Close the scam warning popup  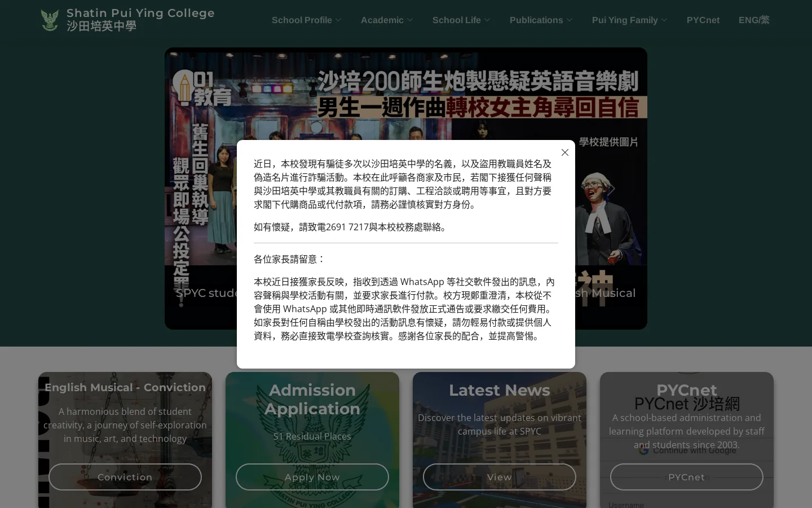(565, 152)
